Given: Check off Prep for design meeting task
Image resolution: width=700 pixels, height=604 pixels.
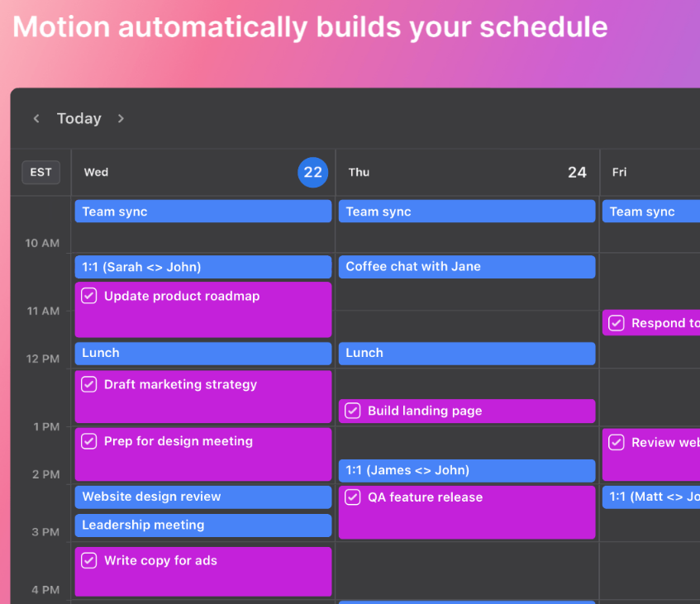Looking at the screenshot, I should [x=89, y=441].
